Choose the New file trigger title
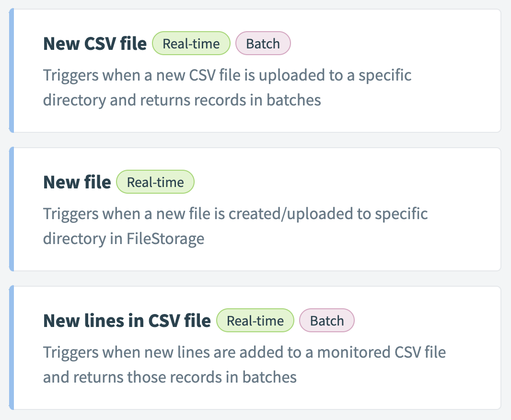The width and height of the screenshot is (511, 420). tap(77, 182)
